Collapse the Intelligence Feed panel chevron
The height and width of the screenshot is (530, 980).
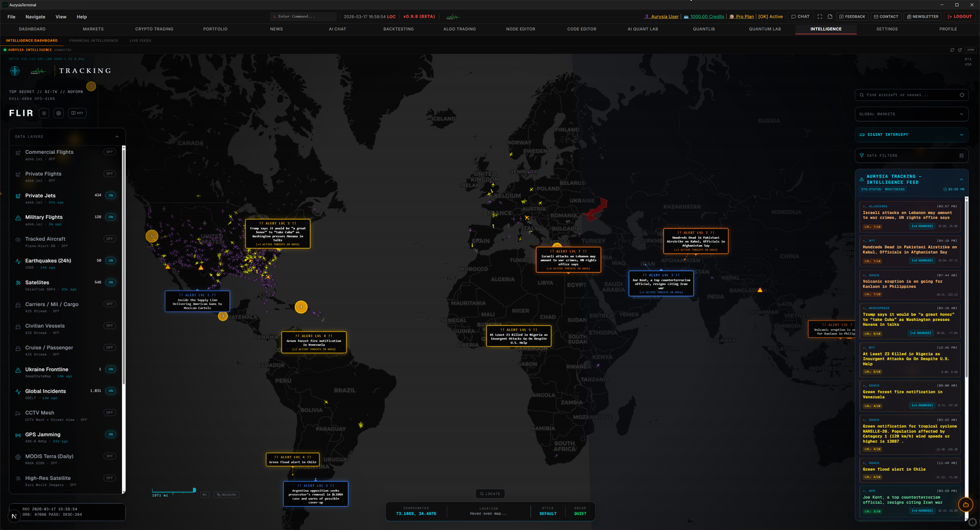(x=961, y=179)
